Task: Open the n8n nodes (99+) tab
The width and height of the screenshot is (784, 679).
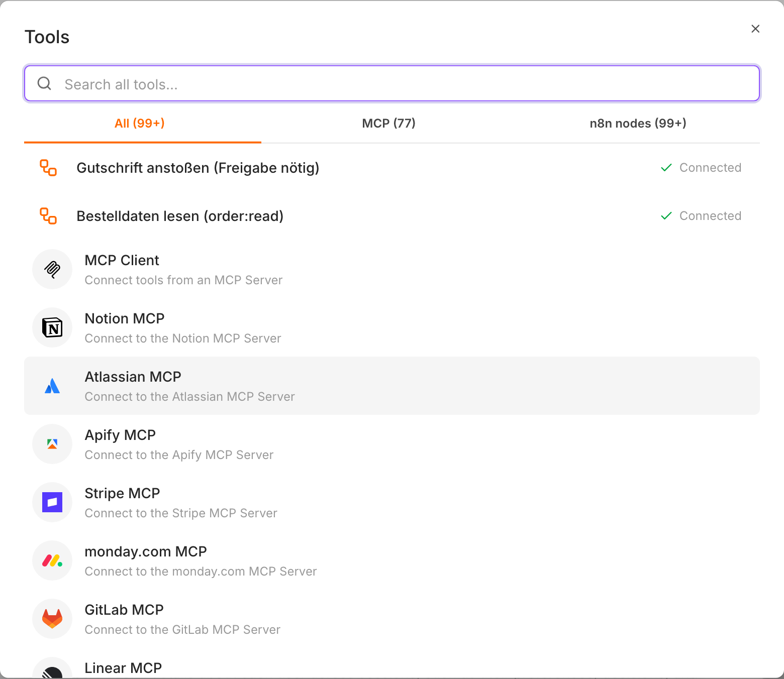Action: point(638,124)
